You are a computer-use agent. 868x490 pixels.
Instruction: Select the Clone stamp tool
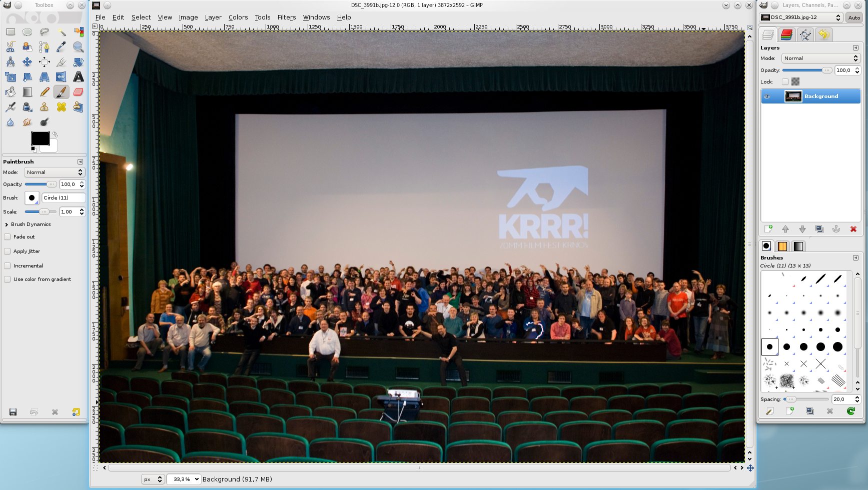[x=45, y=107]
